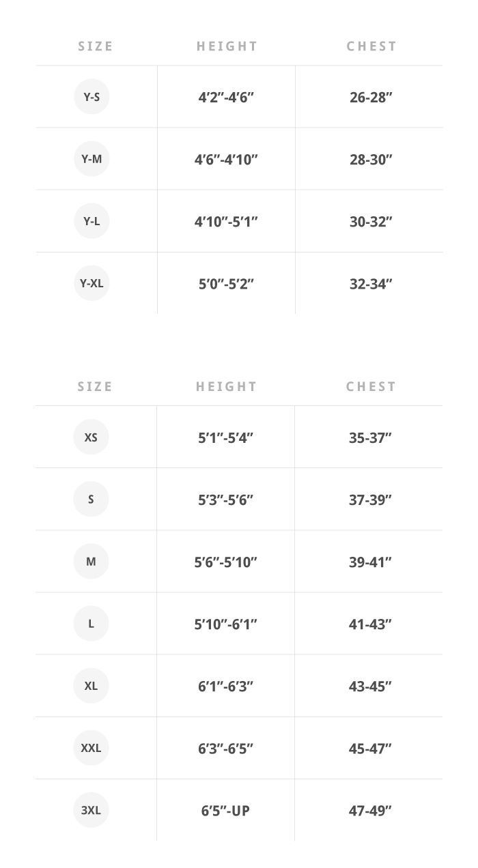Click the 26-28" chest measurement
The width and height of the screenshot is (478, 868).
point(371,98)
